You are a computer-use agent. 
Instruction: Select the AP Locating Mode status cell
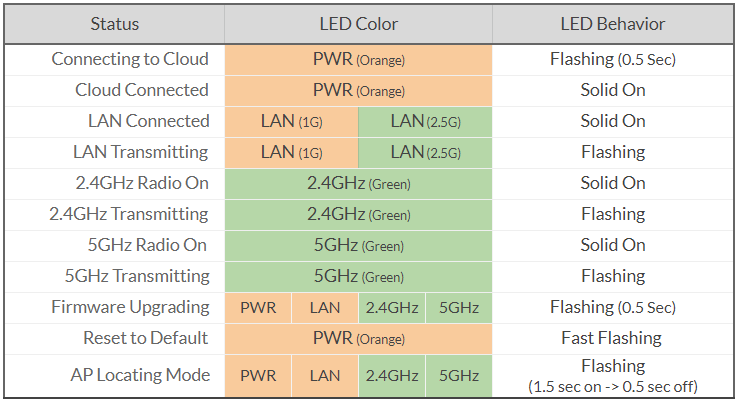pyautogui.click(x=140, y=375)
